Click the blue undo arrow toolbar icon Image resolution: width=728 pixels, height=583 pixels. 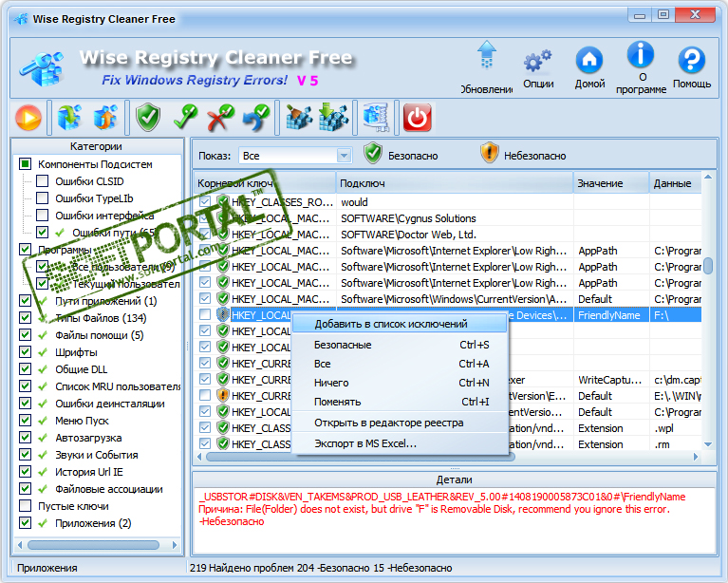[x=256, y=117]
